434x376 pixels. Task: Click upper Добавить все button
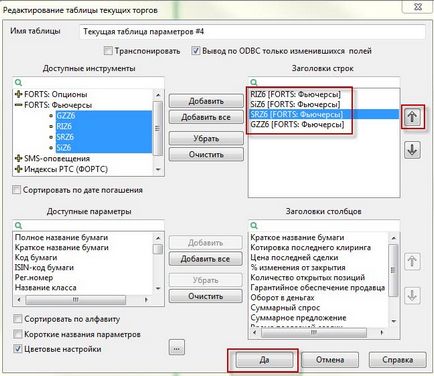pos(206,117)
